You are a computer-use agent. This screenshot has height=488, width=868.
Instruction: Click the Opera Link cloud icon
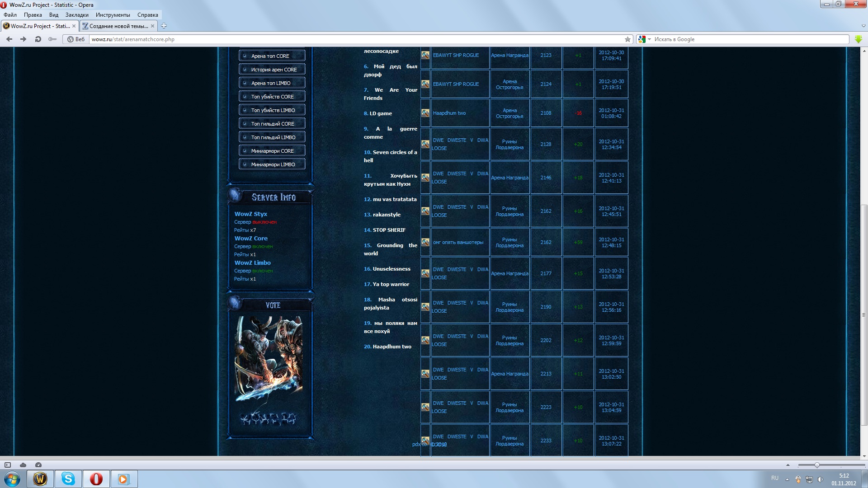pyautogui.click(x=23, y=465)
